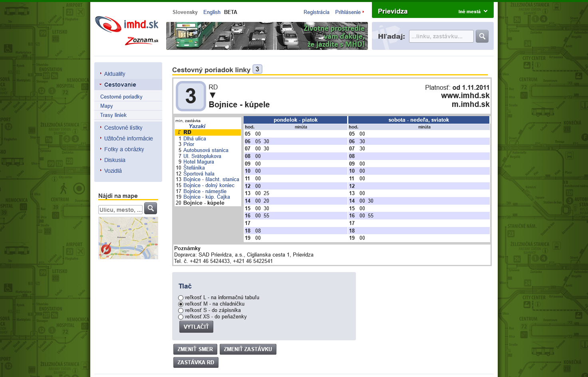Screen dimensions: 588x377
Task: Click the green bus banner image
Action: (267, 36)
